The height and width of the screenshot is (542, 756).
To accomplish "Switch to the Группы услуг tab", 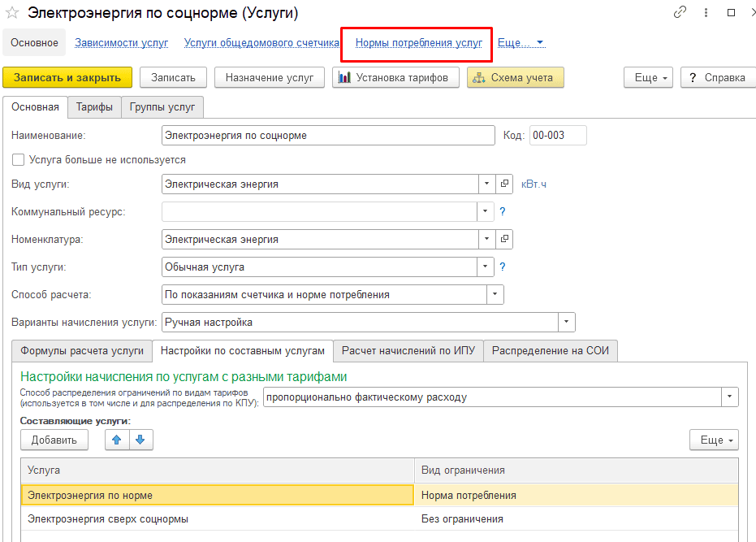I will 162,107.
